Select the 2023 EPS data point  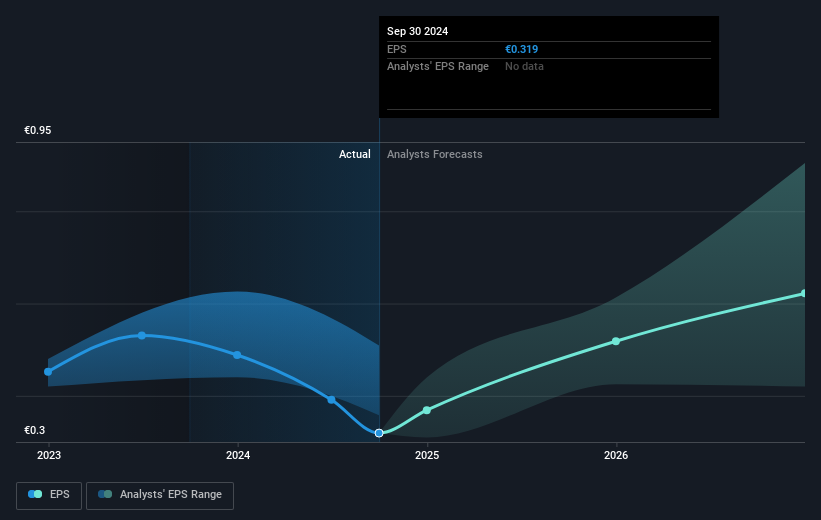48,372
